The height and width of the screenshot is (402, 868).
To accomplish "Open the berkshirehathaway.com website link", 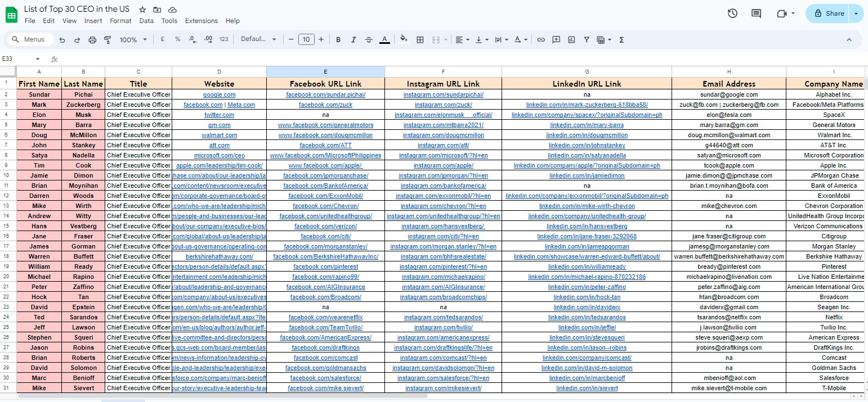I will click(219, 256).
